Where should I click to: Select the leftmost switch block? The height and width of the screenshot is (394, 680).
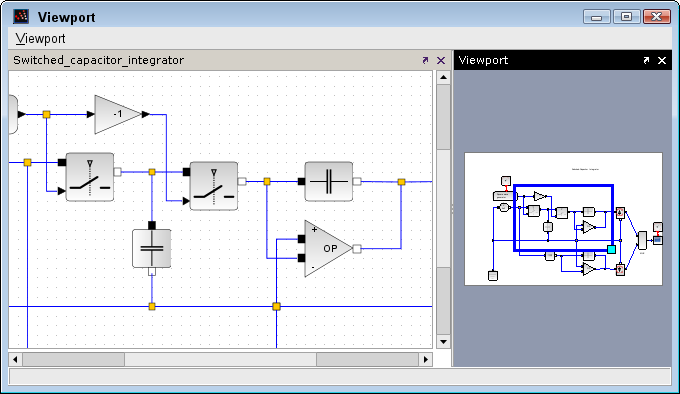(90, 177)
